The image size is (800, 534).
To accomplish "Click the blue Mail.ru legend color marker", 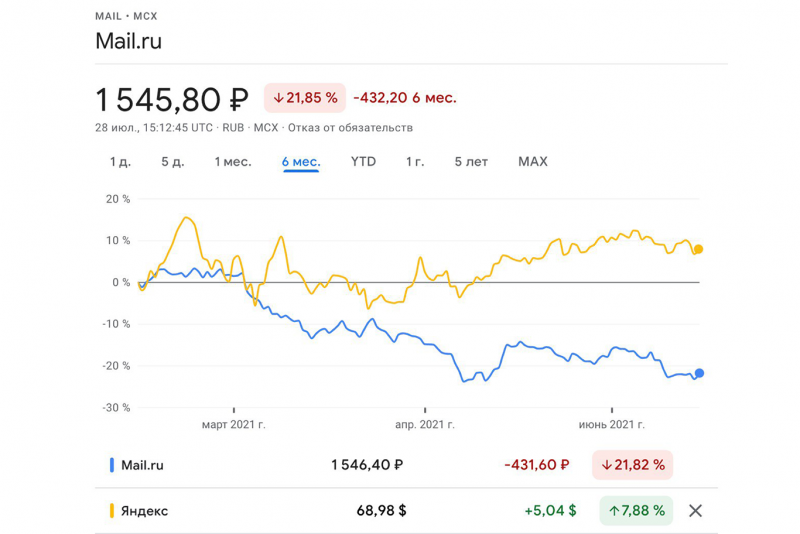I will click(x=111, y=465).
